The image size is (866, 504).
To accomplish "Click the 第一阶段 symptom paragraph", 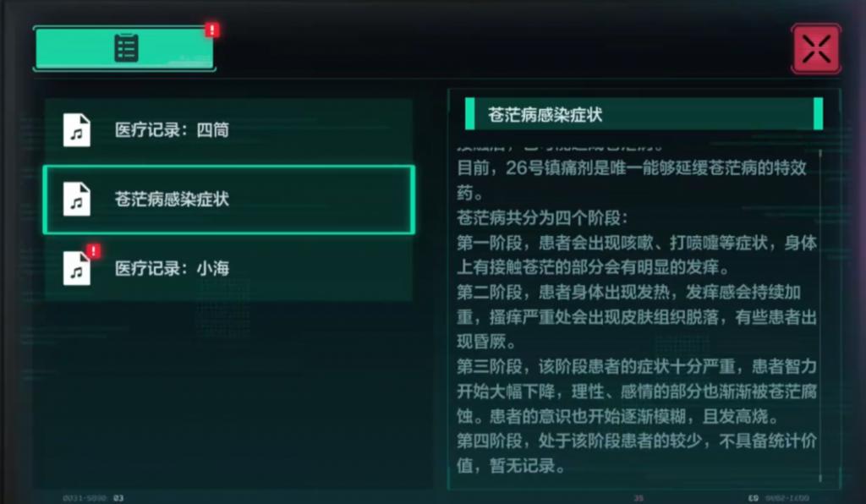I will pyautogui.click(x=637, y=255).
